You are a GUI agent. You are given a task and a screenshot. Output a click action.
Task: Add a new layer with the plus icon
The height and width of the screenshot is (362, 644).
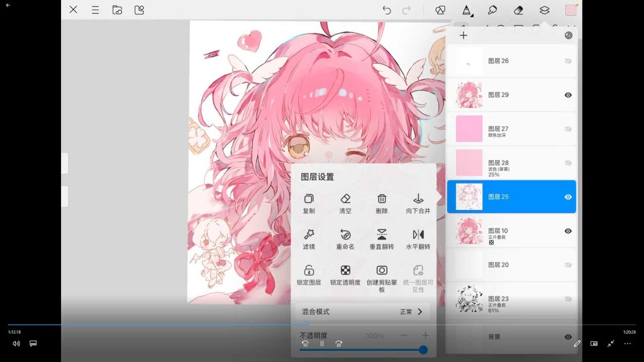click(x=464, y=35)
